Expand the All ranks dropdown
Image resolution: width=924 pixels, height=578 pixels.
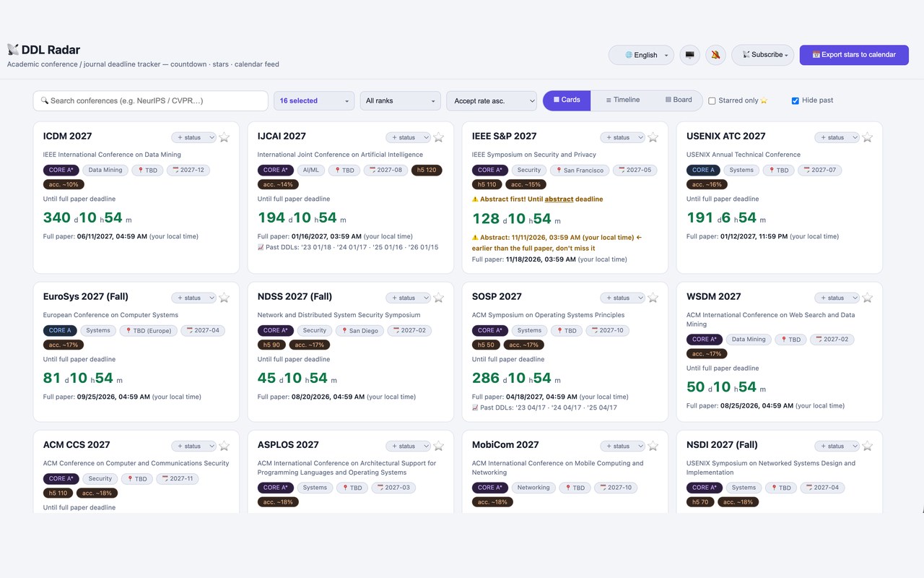tap(401, 101)
